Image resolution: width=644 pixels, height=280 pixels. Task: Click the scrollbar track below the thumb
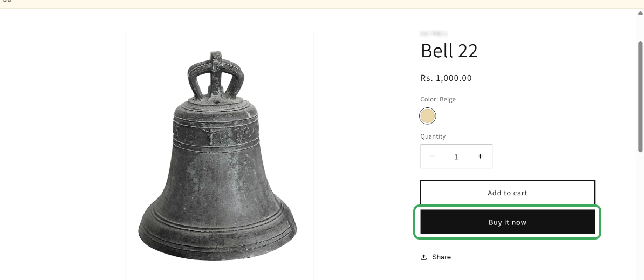coord(640,216)
